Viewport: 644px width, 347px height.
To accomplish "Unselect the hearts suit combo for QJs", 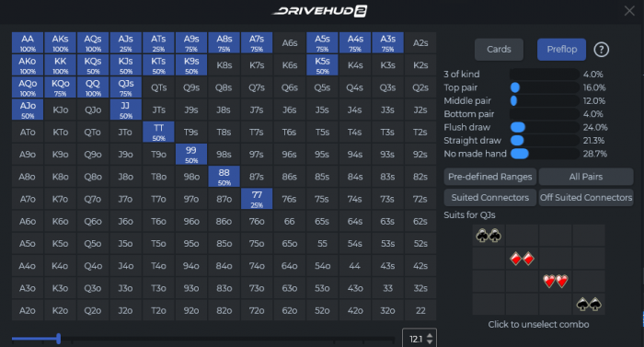I will [556, 282].
